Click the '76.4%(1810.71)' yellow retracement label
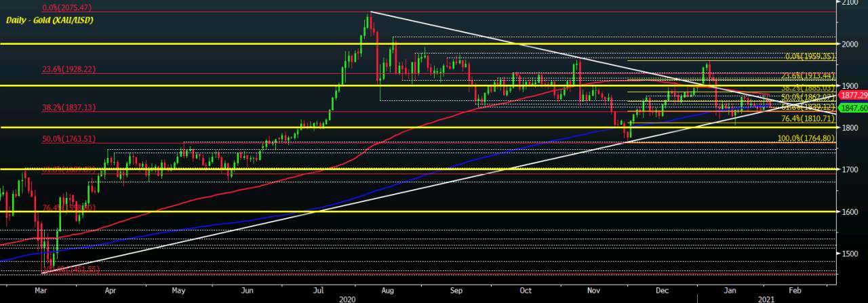 [x=808, y=119]
